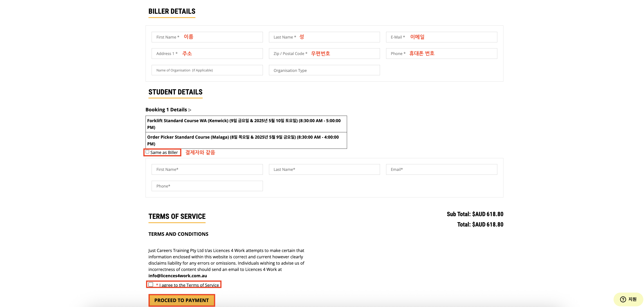Tick the Same as Biller checkbox
Image resolution: width=644 pixels, height=307 pixels.
[x=148, y=152]
